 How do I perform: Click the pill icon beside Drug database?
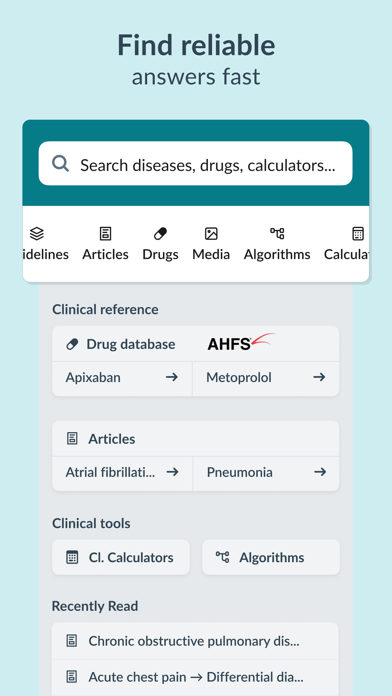click(x=72, y=344)
